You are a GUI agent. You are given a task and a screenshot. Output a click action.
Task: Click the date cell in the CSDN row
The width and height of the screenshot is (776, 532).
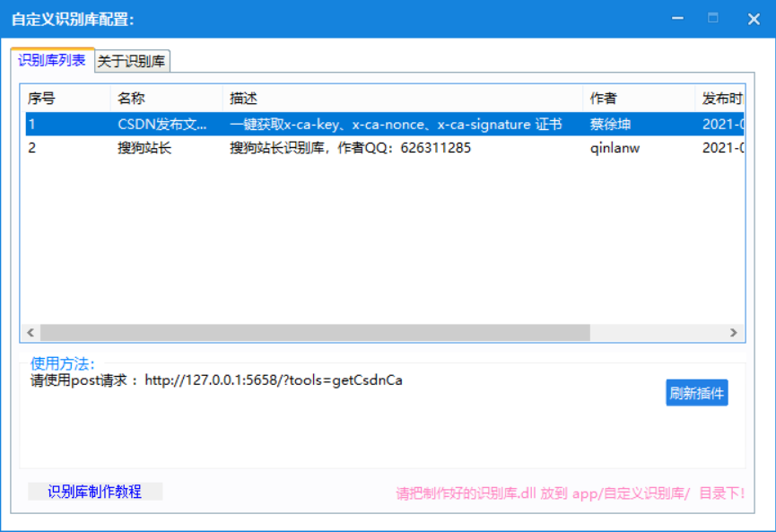[x=723, y=124]
